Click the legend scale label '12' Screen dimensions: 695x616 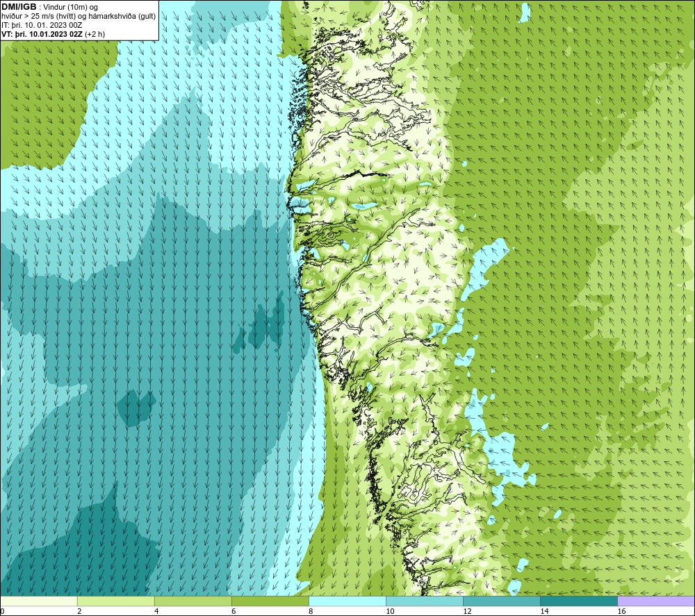[467, 611]
